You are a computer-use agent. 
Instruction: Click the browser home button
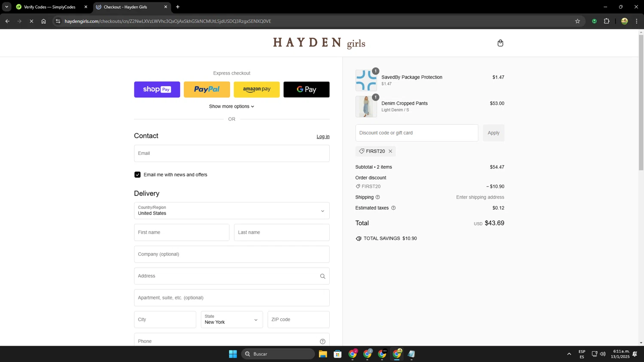[43, 21]
